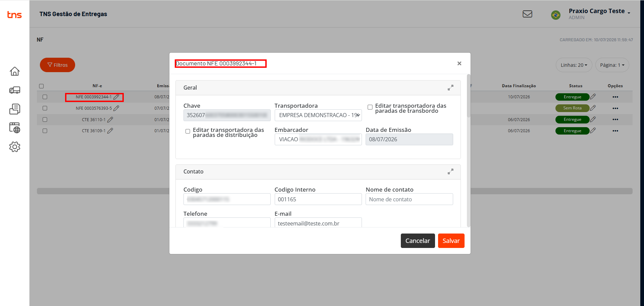
Task: Click the Data Finalização column header
Action: [x=519, y=86]
